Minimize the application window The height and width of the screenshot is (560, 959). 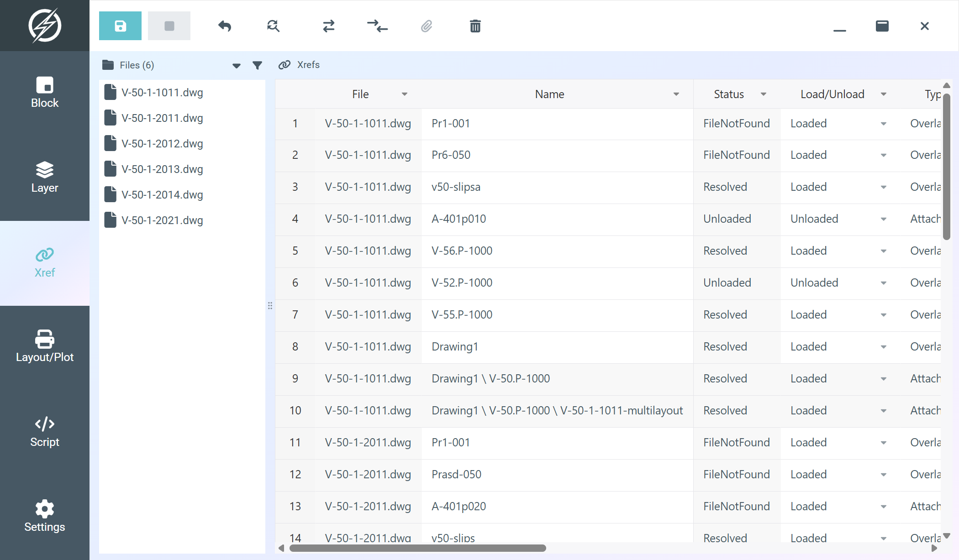point(840,30)
